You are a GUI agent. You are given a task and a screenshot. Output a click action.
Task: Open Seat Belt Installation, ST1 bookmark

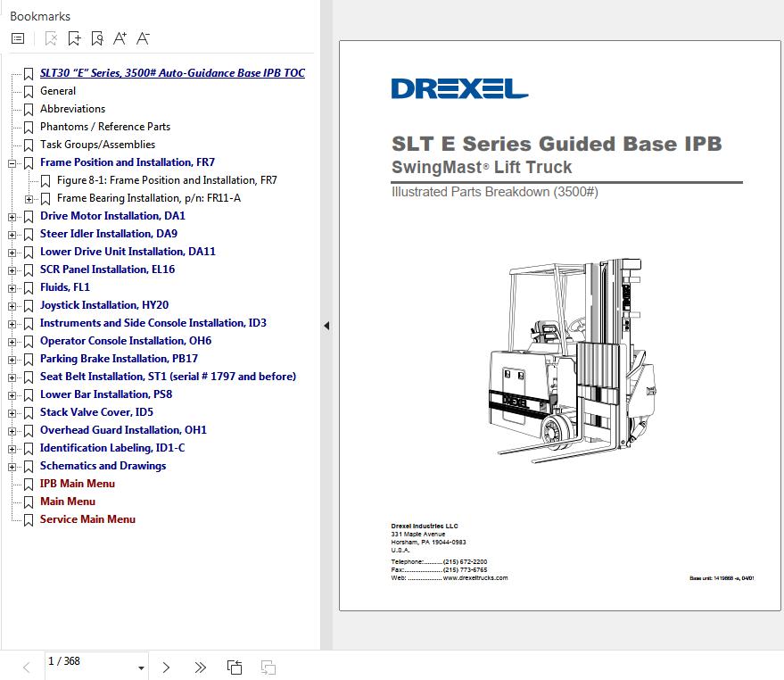tap(168, 377)
